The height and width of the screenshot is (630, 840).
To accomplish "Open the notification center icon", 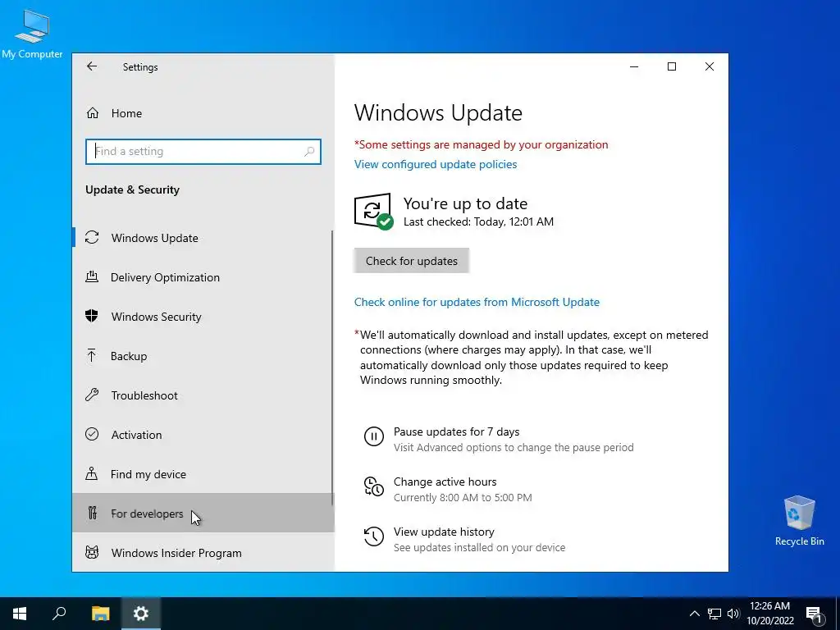I will pyautogui.click(x=814, y=614).
